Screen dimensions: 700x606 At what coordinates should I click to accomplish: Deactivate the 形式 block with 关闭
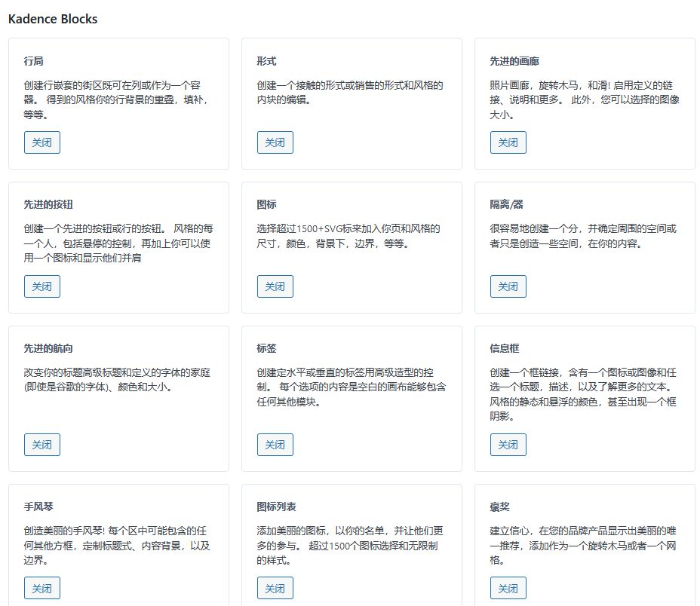coord(275,142)
